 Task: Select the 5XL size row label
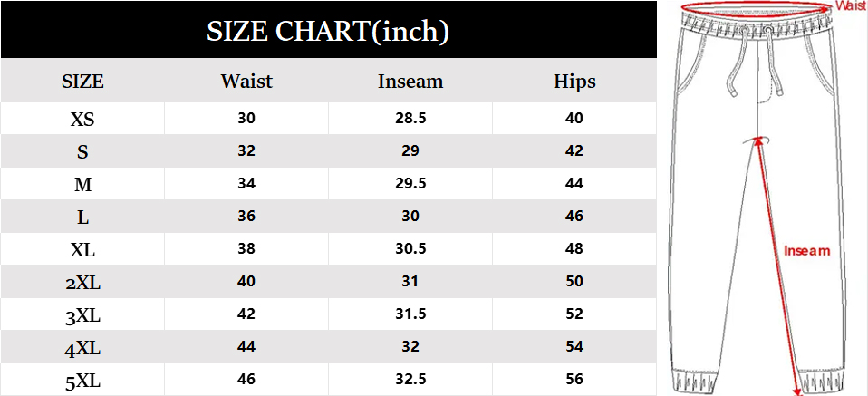click(82, 381)
